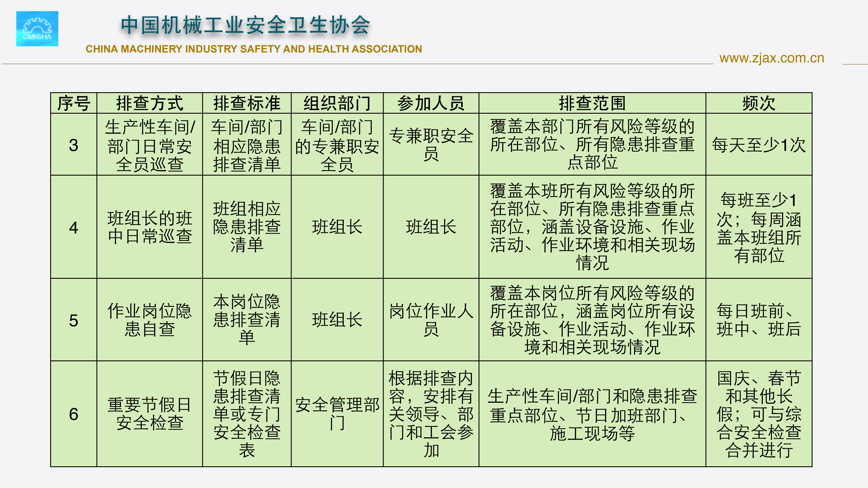Viewport: 868px width, 488px height.
Task: Select the 排查范围 column header
Action: click(592, 103)
